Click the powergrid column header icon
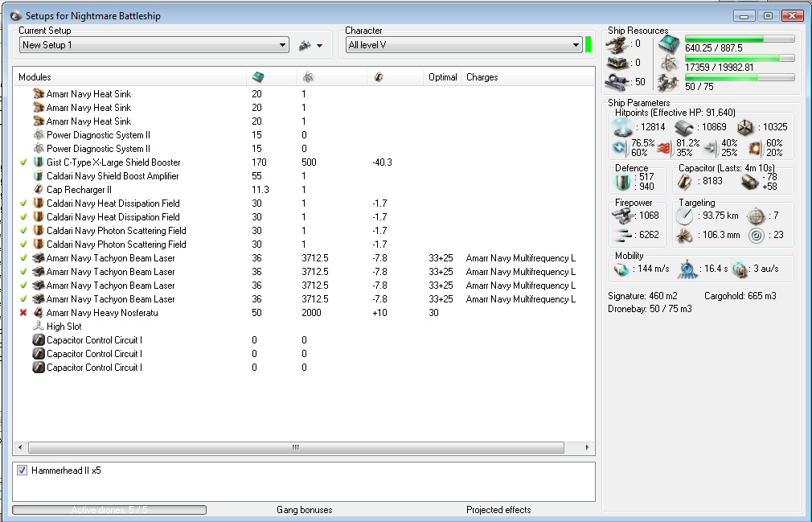Viewport: 812px width, 522px height. [x=307, y=77]
